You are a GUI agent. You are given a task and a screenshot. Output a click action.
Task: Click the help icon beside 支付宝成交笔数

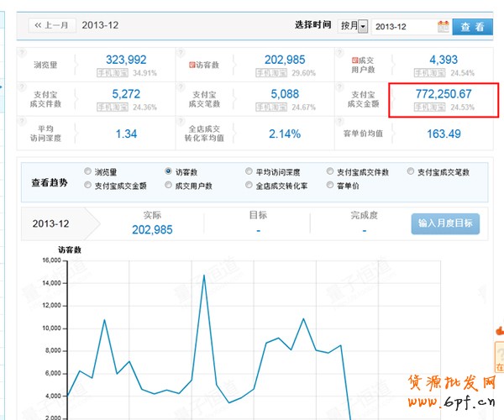coord(181,87)
